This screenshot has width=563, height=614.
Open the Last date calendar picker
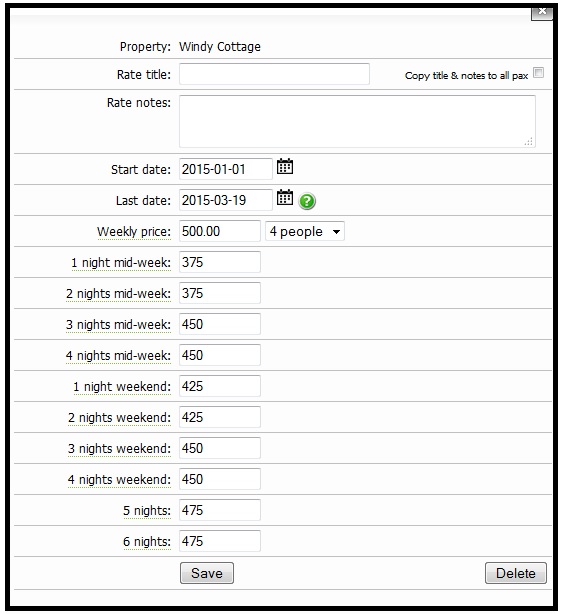pos(285,197)
